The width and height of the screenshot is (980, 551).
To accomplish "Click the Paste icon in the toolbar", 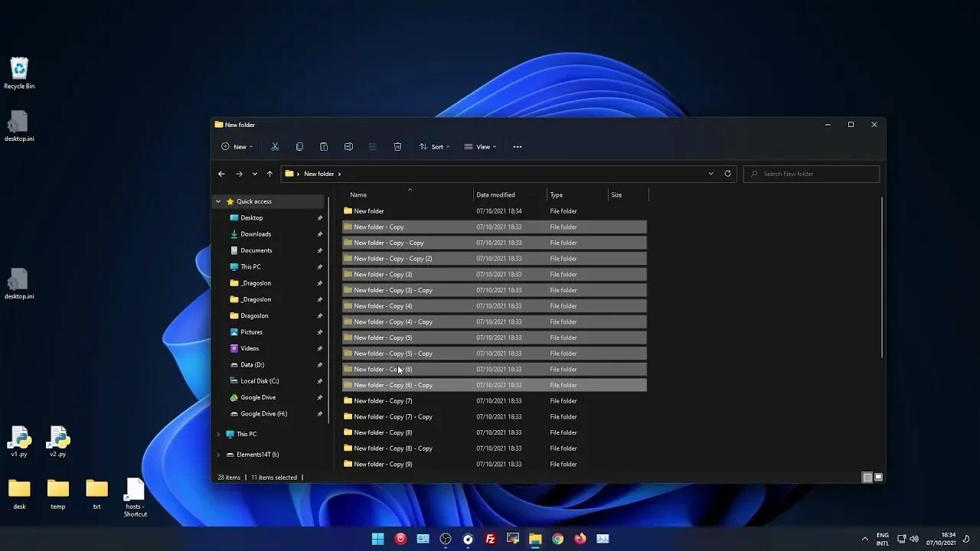I will tap(324, 146).
